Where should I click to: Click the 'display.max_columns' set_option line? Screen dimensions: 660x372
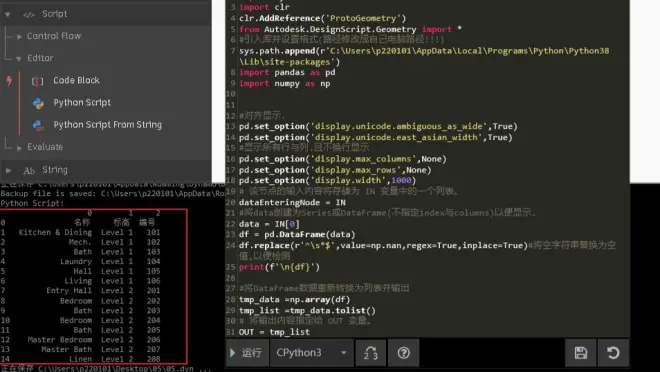(x=343, y=159)
